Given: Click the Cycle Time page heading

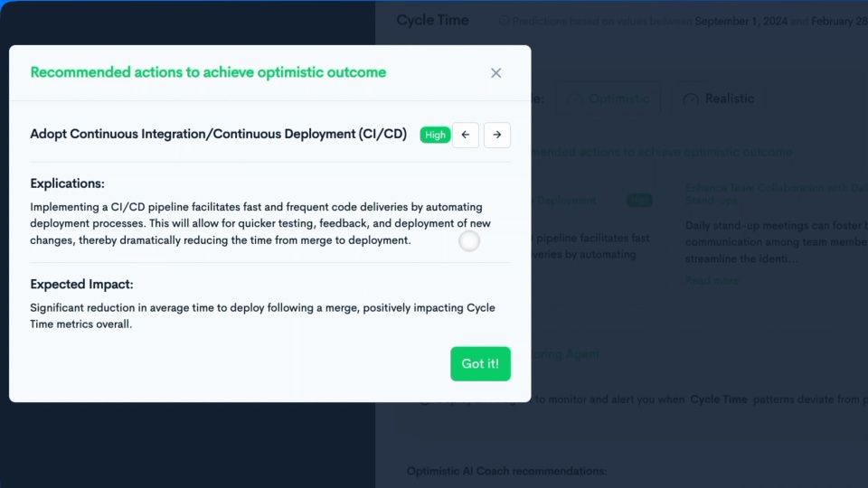Looking at the screenshot, I should click(x=433, y=21).
